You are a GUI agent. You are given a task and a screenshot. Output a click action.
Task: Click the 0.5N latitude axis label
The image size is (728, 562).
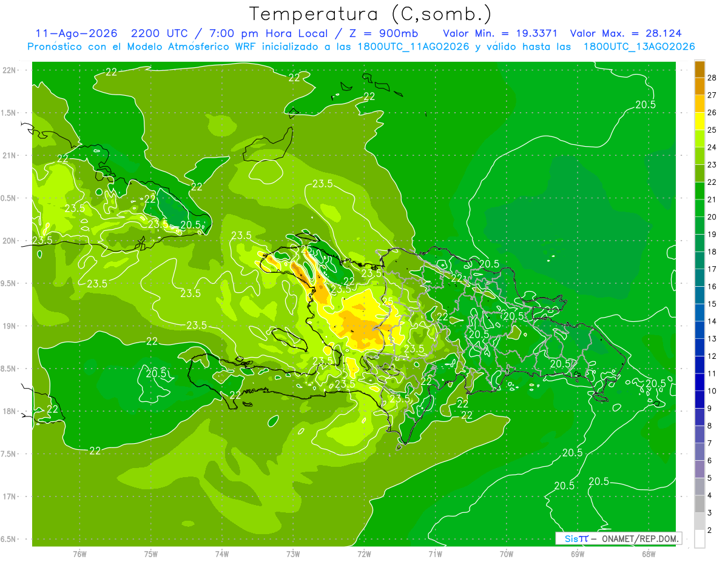[8, 198]
